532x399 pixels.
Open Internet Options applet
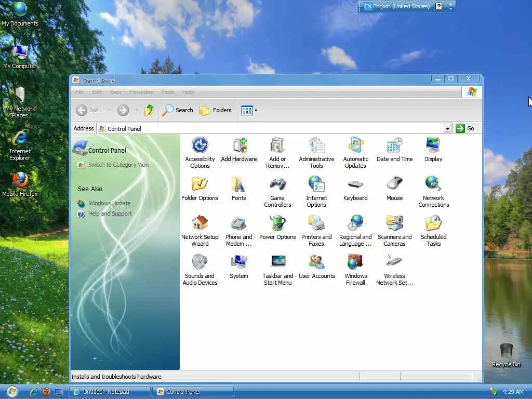click(316, 191)
